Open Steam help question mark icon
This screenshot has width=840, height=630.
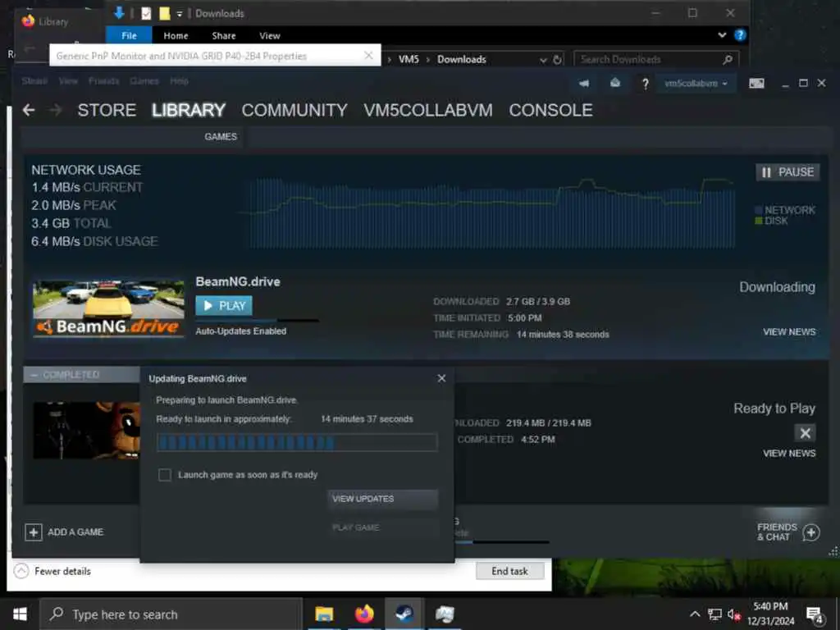coord(645,84)
